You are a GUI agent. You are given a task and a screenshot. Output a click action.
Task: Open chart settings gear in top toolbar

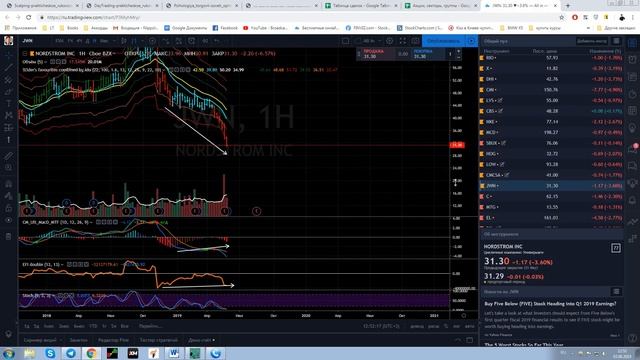(x=390, y=41)
